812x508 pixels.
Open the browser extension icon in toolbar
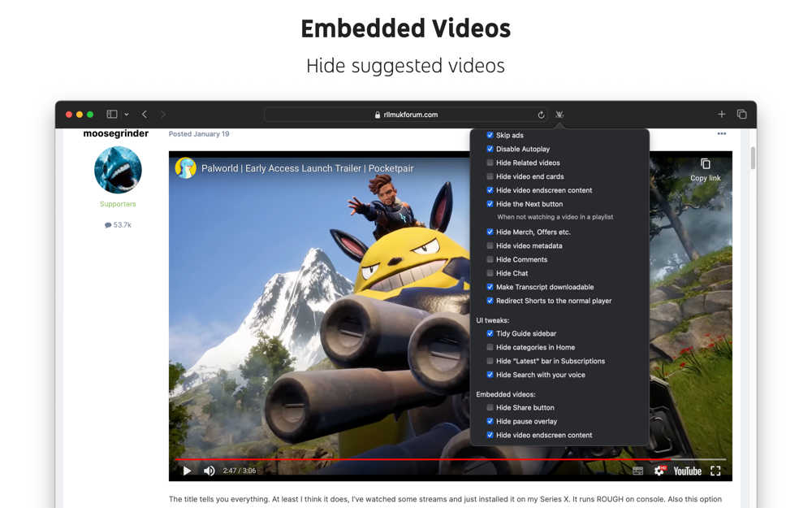pyautogui.click(x=559, y=115)
